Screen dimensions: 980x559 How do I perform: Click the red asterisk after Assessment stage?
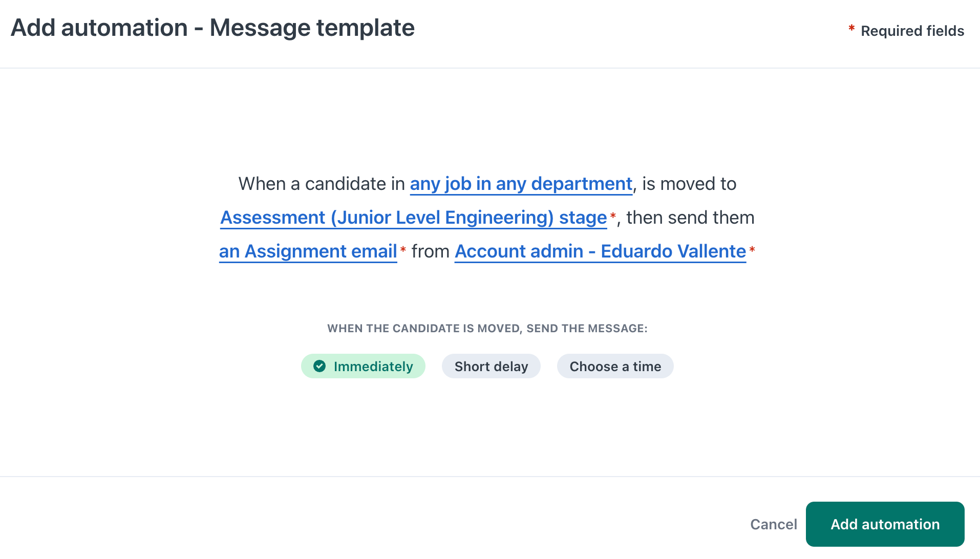pyautogui.click(x=613, y=216)
